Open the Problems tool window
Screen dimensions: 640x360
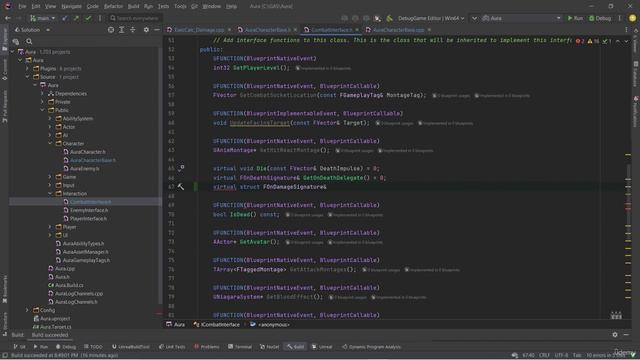(207, 347)
